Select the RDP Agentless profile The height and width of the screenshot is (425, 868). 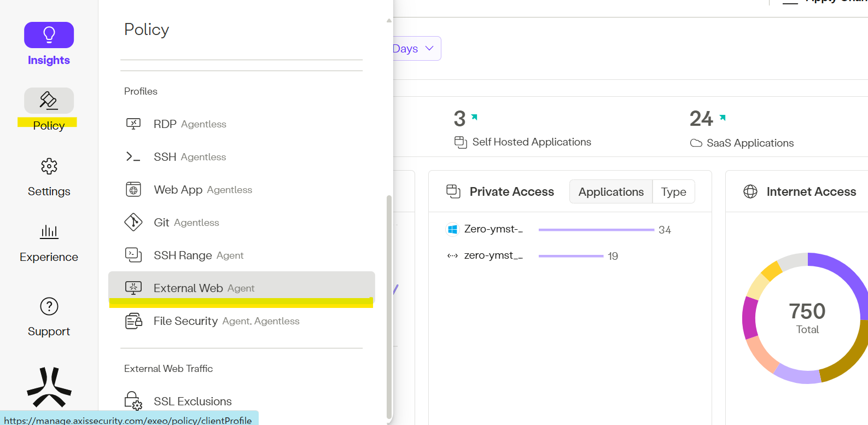point(189,124)
